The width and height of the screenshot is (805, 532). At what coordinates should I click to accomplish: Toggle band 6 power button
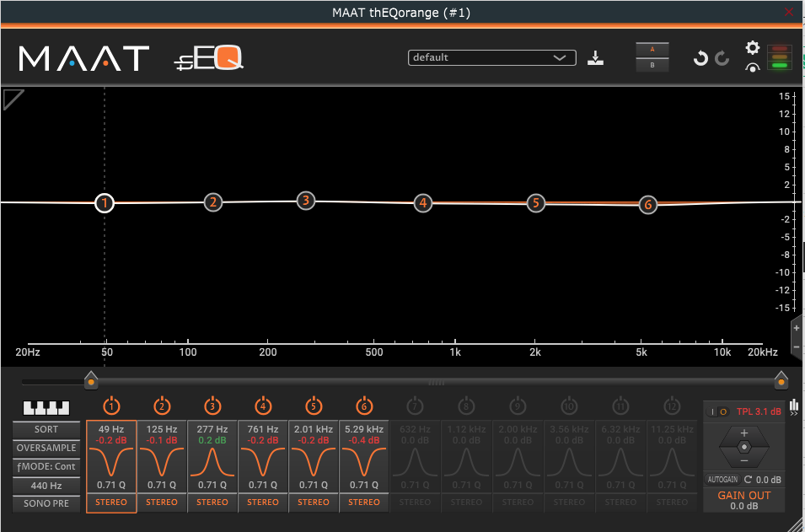364,406
